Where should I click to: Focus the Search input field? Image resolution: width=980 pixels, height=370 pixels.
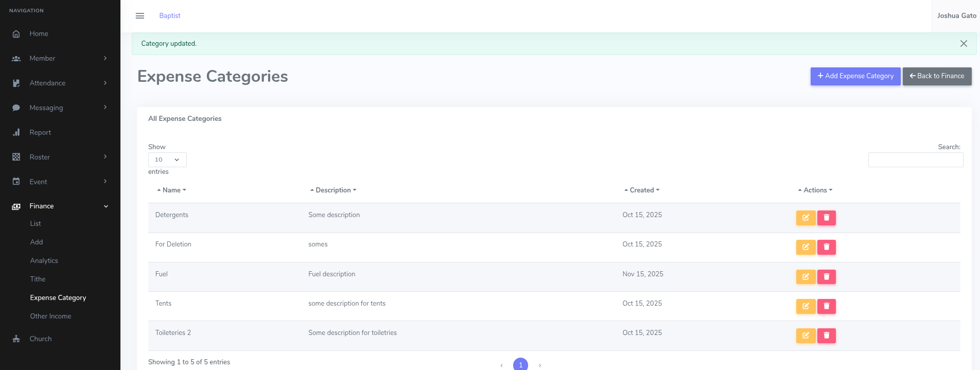pos(915,160)
